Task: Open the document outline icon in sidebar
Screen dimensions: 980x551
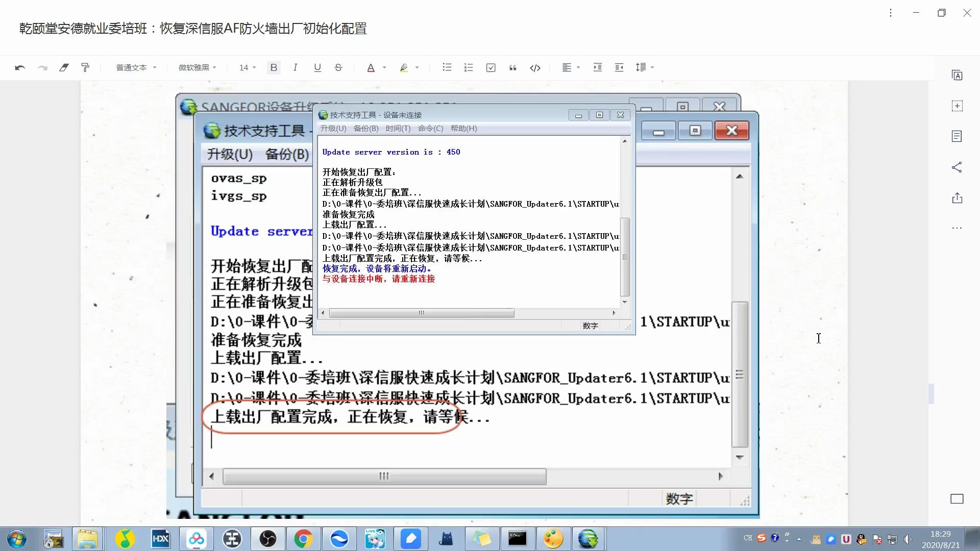Action: click(x=957, y=136)
